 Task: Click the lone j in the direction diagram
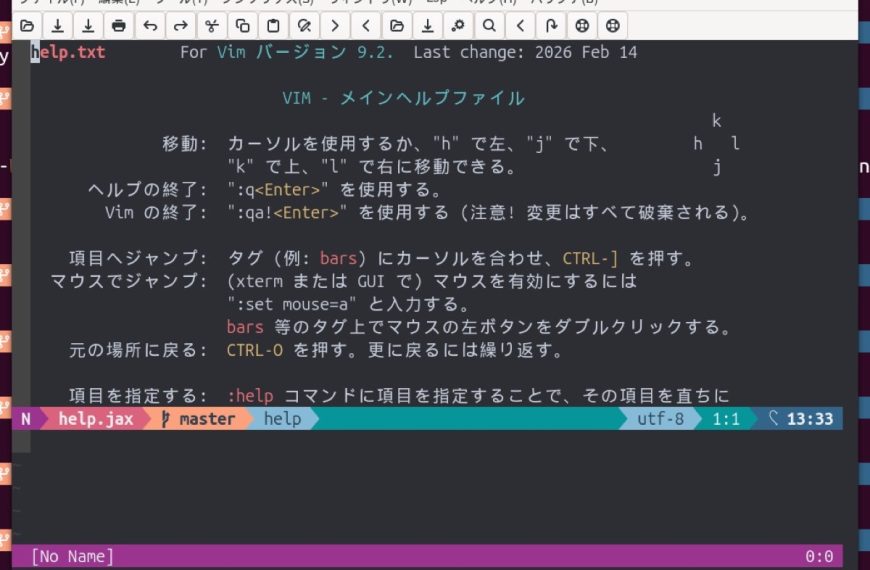pyautogui.click(x=717, y=167)
